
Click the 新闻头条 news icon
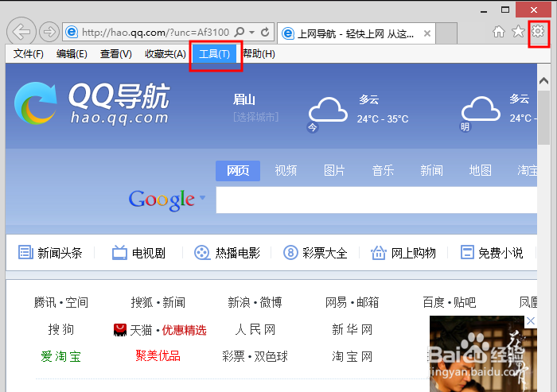[25, 253]
